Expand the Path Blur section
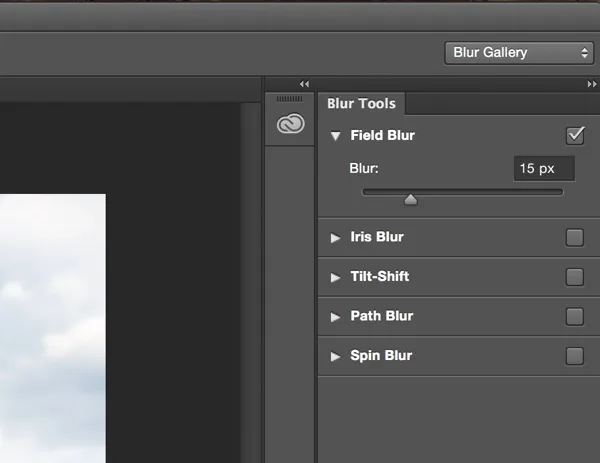 point(335,317)
